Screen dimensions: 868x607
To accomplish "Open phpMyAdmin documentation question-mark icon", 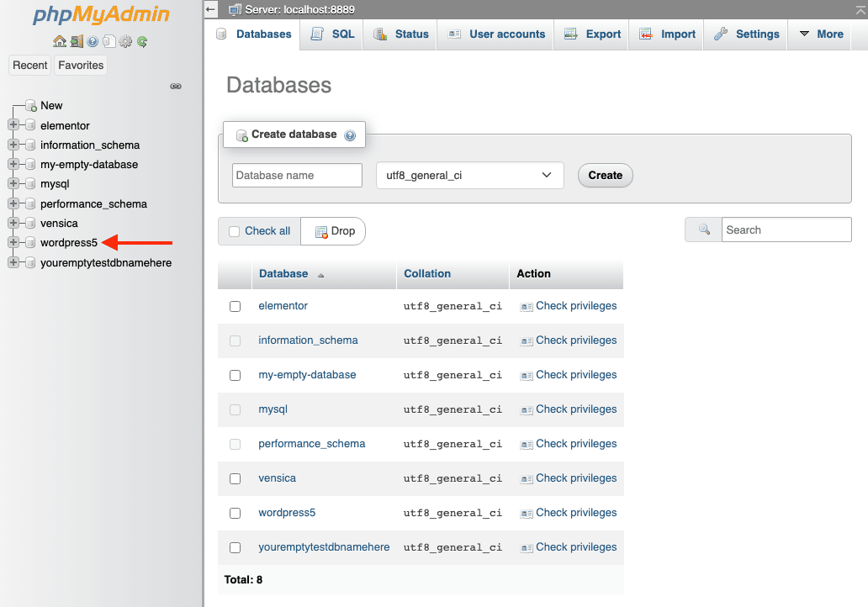I will coord(93,41).
